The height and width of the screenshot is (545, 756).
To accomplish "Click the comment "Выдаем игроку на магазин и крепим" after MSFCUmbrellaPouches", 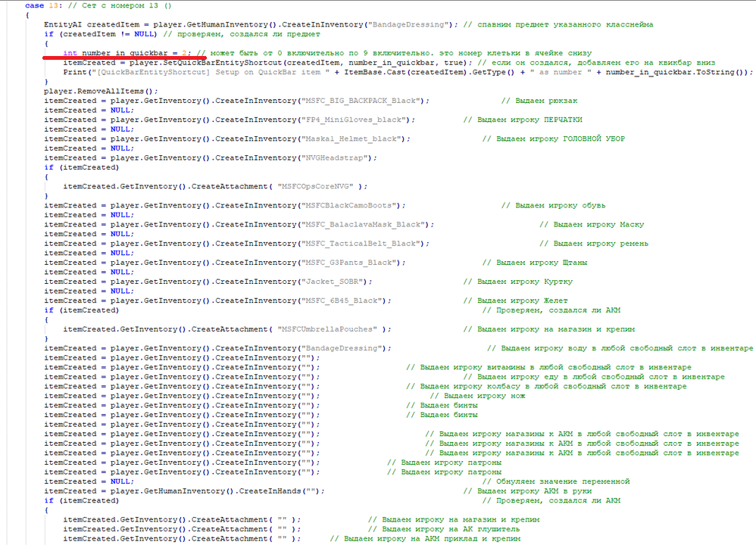I will tap(548, 329).
